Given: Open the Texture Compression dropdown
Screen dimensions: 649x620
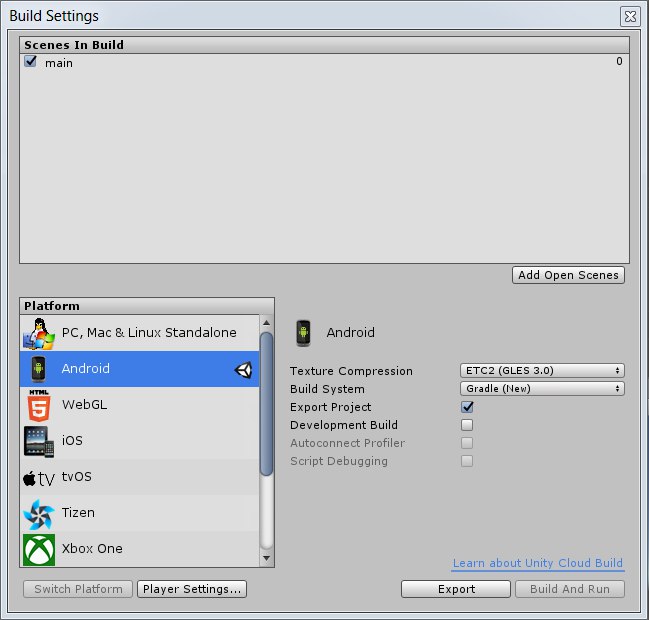Looking at the screenshot, I should click(542, 370).
